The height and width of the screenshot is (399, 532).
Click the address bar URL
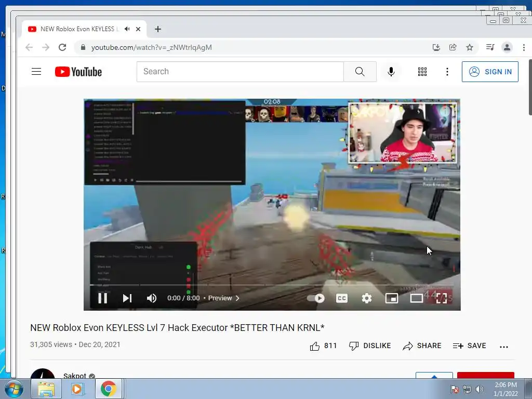click(x=151, y=47)
